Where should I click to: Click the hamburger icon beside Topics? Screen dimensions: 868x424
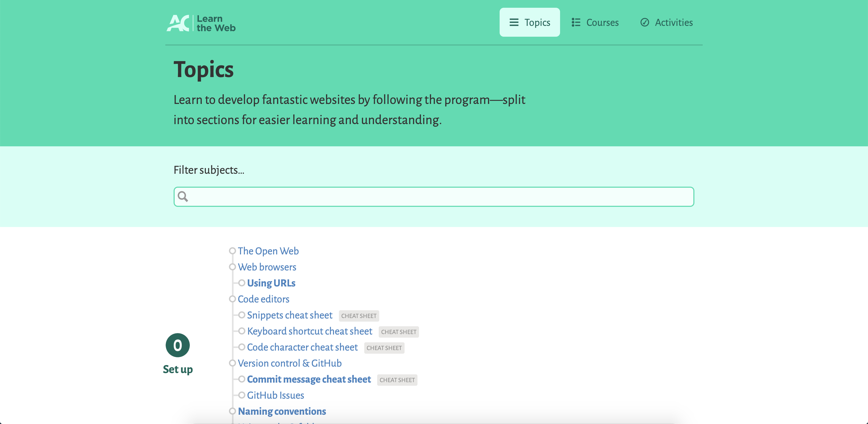(x=514, y=22)
